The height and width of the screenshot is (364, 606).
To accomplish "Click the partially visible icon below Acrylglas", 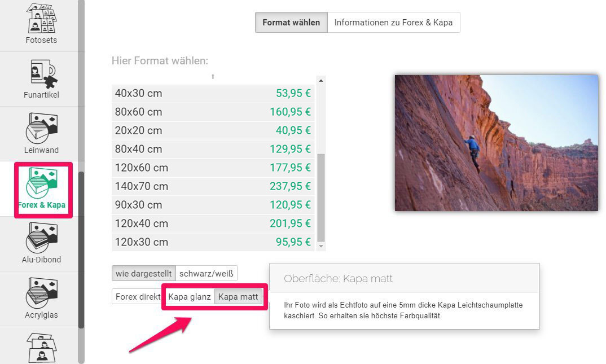I will point(41,348).
